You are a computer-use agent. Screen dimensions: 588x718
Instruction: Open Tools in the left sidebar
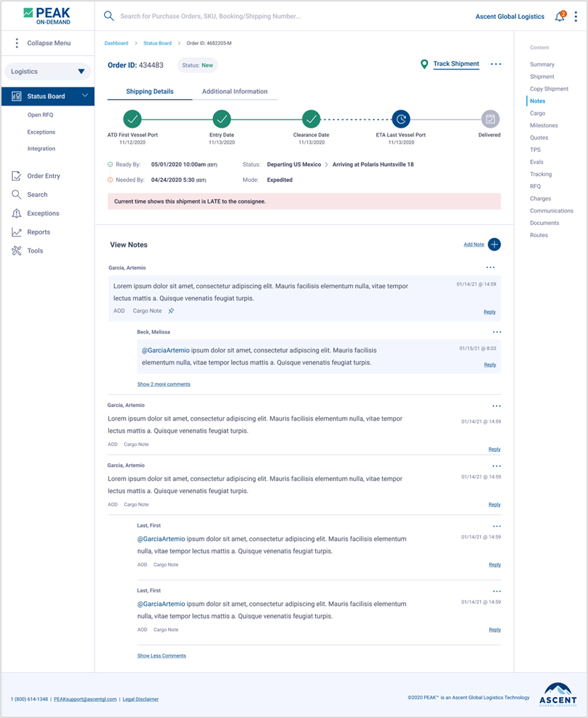click(x=35, y=251)
